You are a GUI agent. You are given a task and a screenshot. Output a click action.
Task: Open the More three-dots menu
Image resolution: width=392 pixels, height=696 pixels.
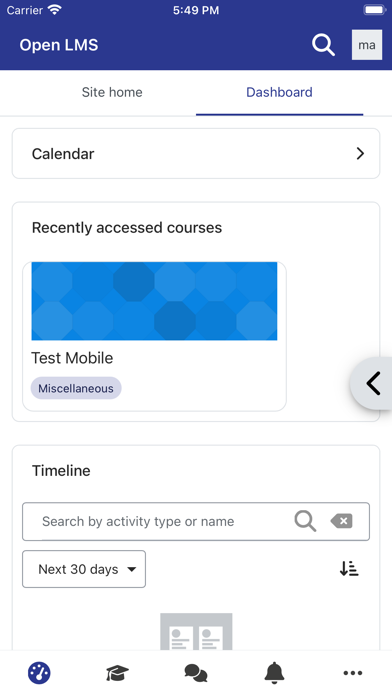coord(353,673)
